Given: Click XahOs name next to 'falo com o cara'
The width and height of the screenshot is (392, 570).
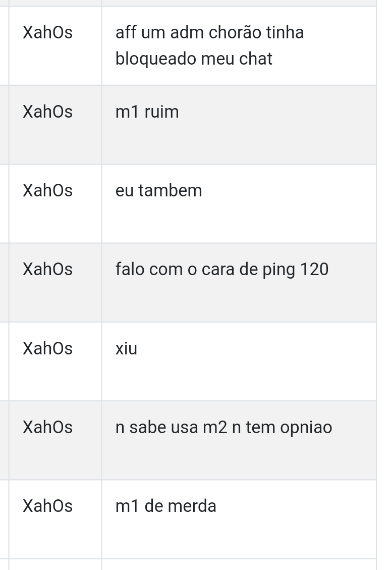Looking at the screenshot, I should point(47,270).
